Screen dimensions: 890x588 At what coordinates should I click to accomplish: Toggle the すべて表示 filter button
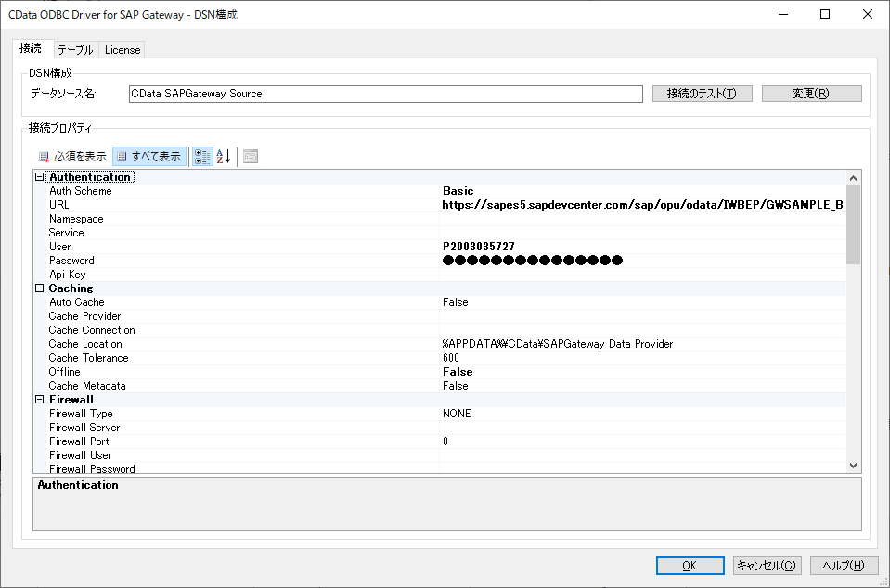tap(149, 157)
